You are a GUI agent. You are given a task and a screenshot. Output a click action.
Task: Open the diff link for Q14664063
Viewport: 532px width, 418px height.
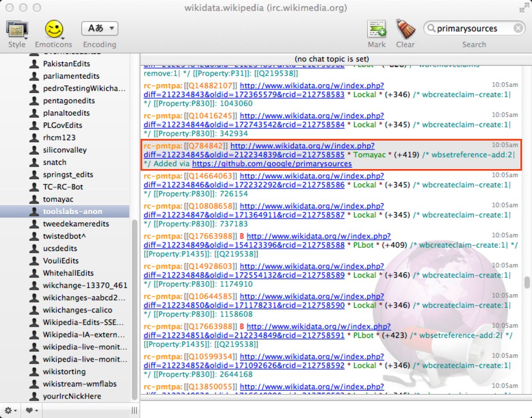pyautogui.click(x=264, y=181)
